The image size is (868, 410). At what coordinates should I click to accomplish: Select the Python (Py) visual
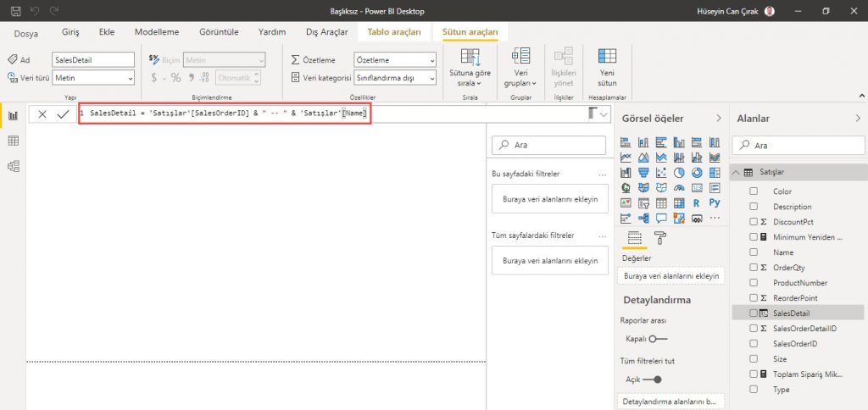(x=715, y=203)
